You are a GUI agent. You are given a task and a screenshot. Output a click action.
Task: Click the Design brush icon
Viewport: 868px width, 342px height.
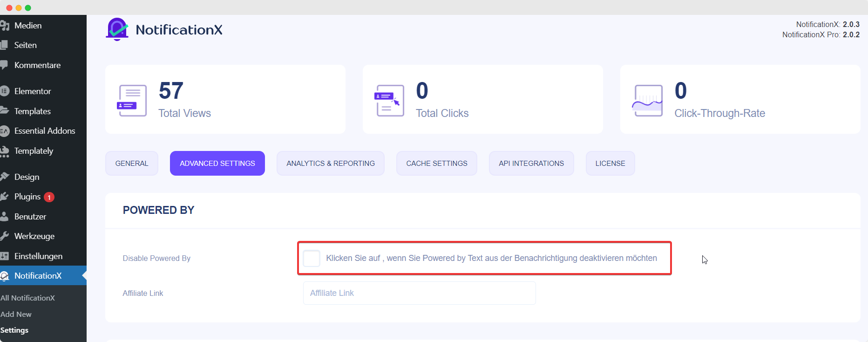tap(5, 177)
